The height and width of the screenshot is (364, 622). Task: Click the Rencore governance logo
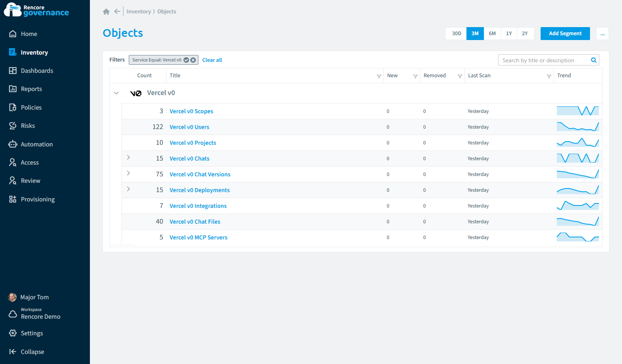coord(36,10)
